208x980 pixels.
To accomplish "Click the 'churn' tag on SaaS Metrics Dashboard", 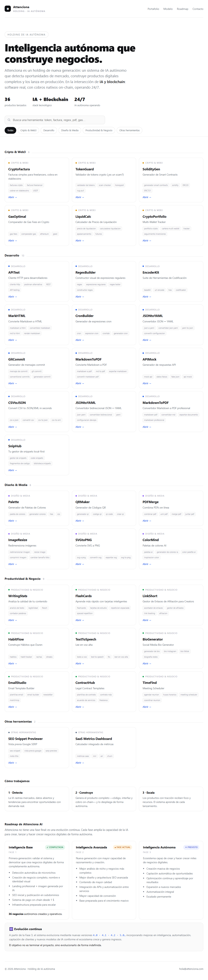I will tap(110, 756).
